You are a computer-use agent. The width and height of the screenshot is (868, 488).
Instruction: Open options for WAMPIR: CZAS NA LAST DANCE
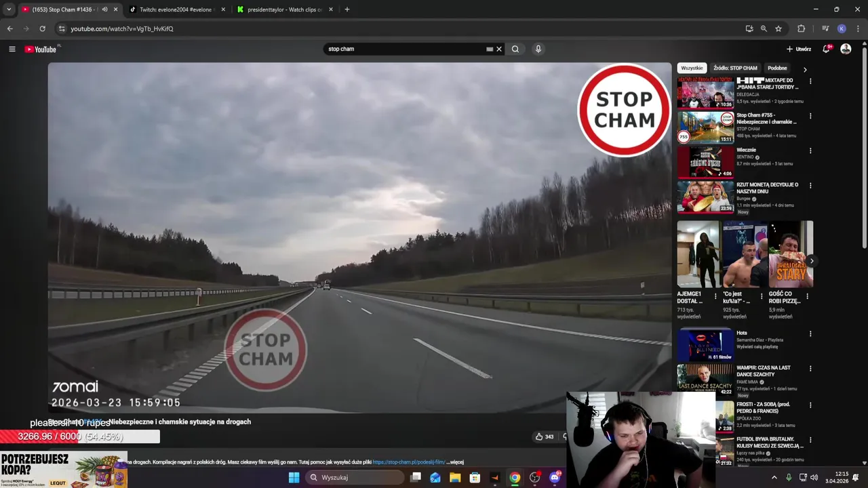coord(810,369)
